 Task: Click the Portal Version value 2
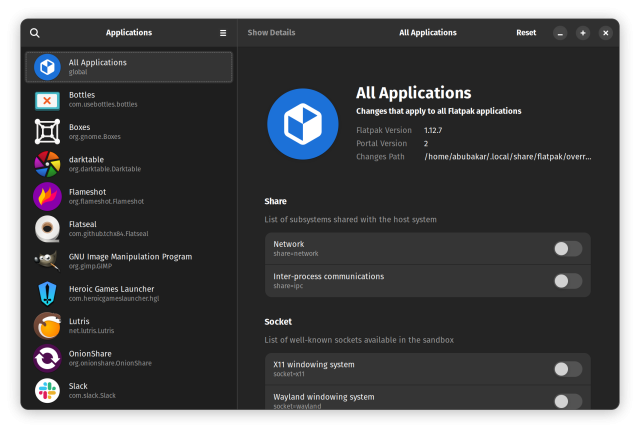pyautogui.click(x=426, y=144)
